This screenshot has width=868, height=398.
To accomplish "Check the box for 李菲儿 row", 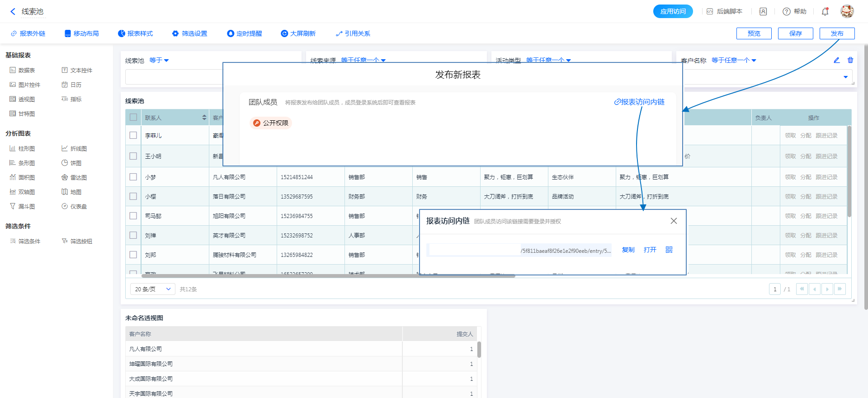I will click(x=133, y=135).
